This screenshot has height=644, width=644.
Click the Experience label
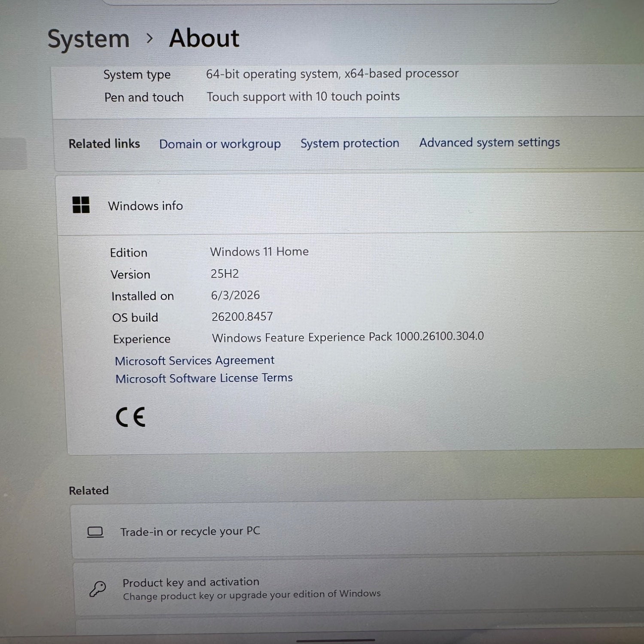pos(142,339)
